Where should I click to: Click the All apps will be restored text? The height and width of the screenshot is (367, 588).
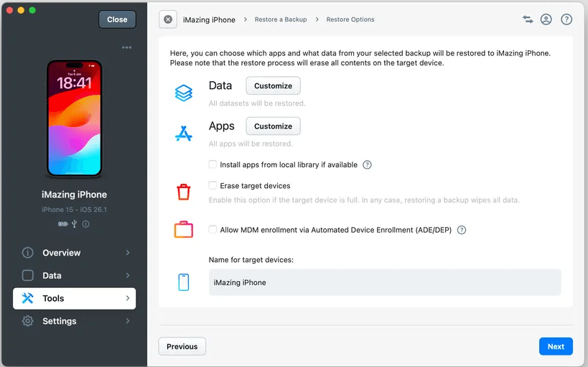click(x=251, y=144)
